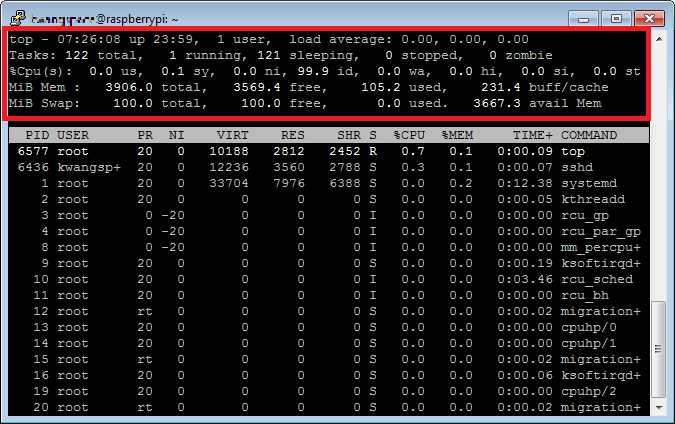Click the load average text
Screen dimensions: 675x424
click(x=409, y=39)
